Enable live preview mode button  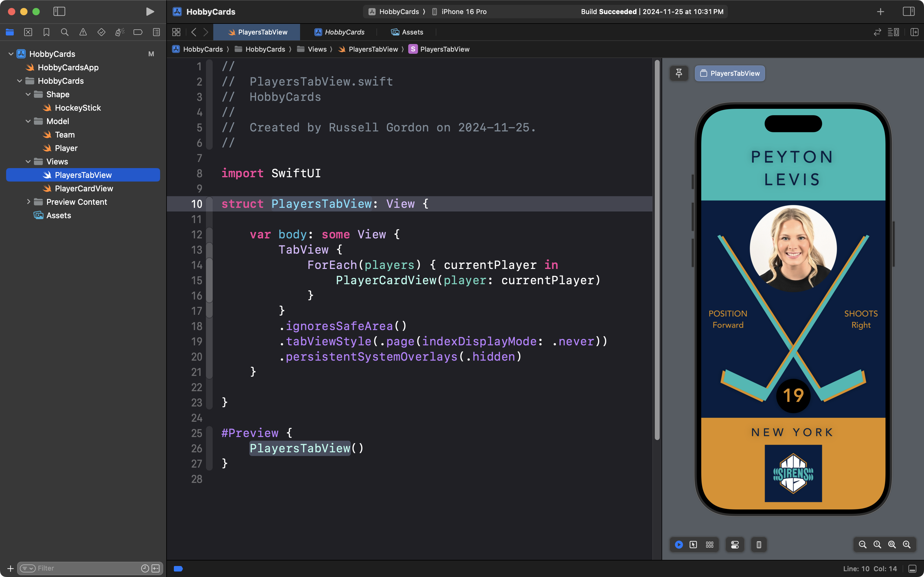pyautogui.click(x=679, y=545)
